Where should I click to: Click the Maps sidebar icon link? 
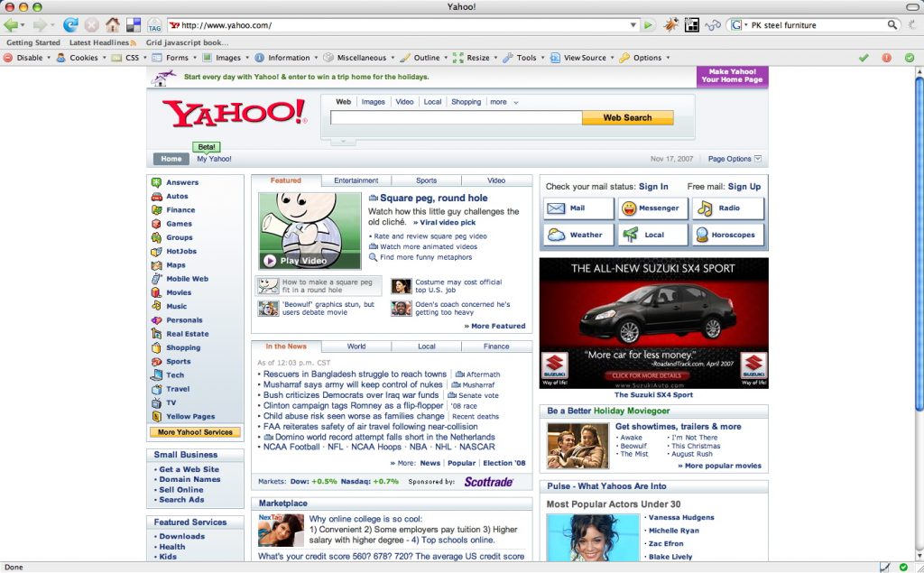point(156,265)
